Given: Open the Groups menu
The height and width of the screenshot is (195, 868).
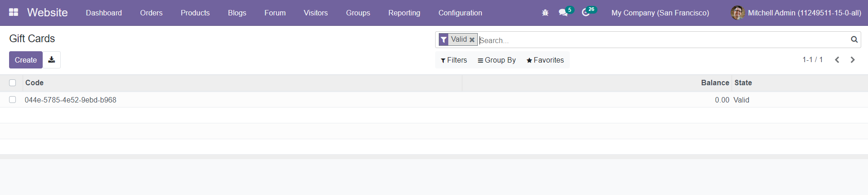Looking at the screenshot, I should pyautogui.click(x=358, y=13).
